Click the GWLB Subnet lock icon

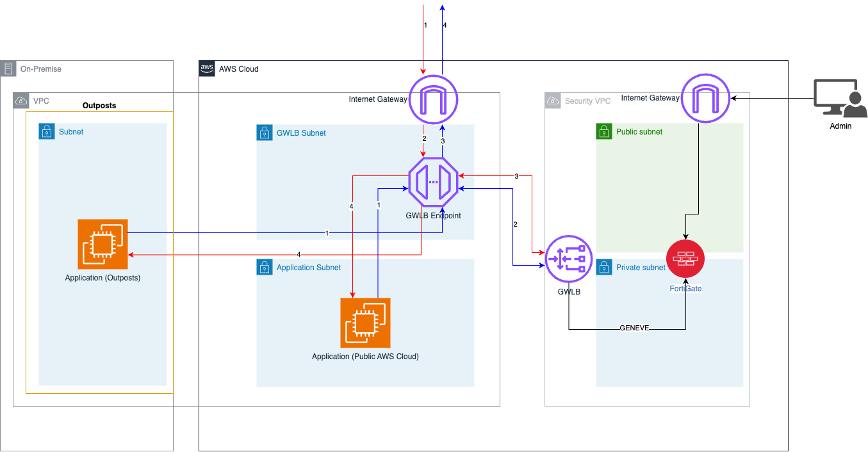click(265, 133)
